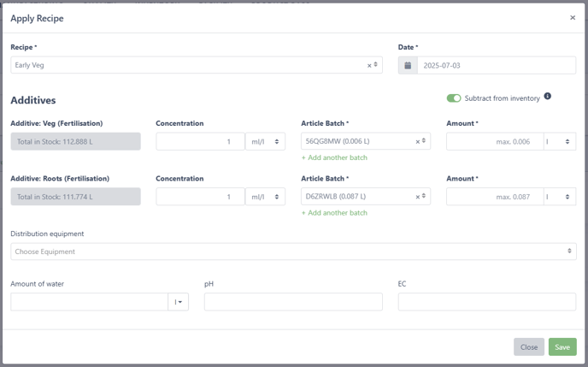588x367 pixels.
Task: Click the green Save button
Action: tap(562, 347)
